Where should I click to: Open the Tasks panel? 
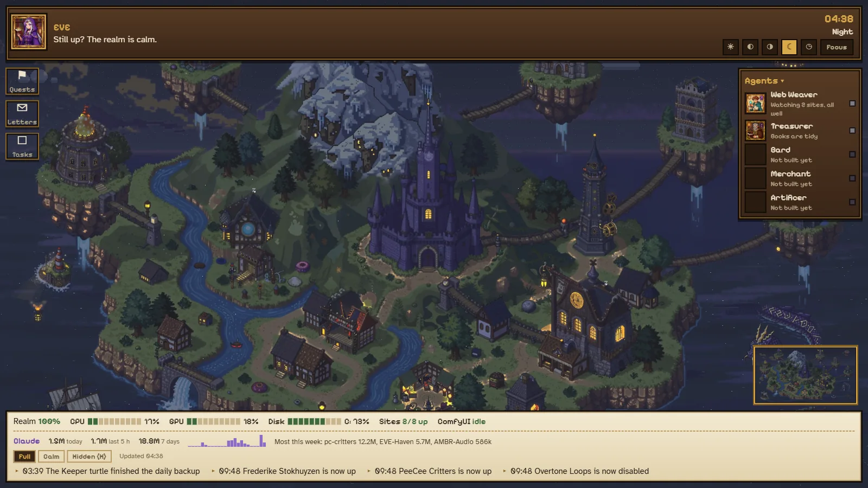(x=22, y=146)
